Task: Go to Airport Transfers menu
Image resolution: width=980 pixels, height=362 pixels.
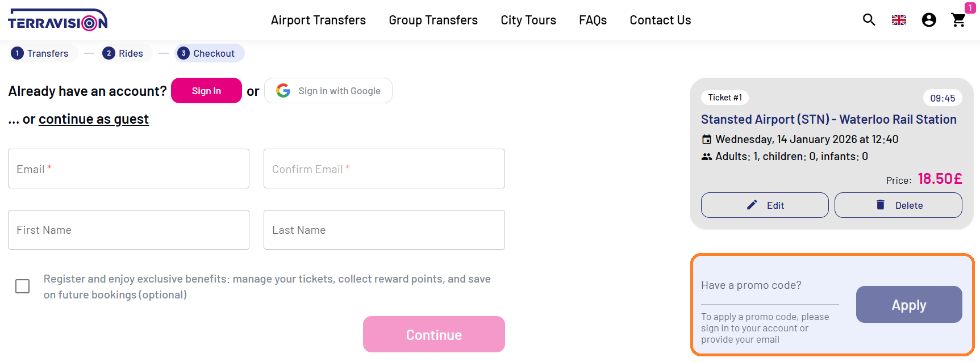Action: click(x=318, y=20)
